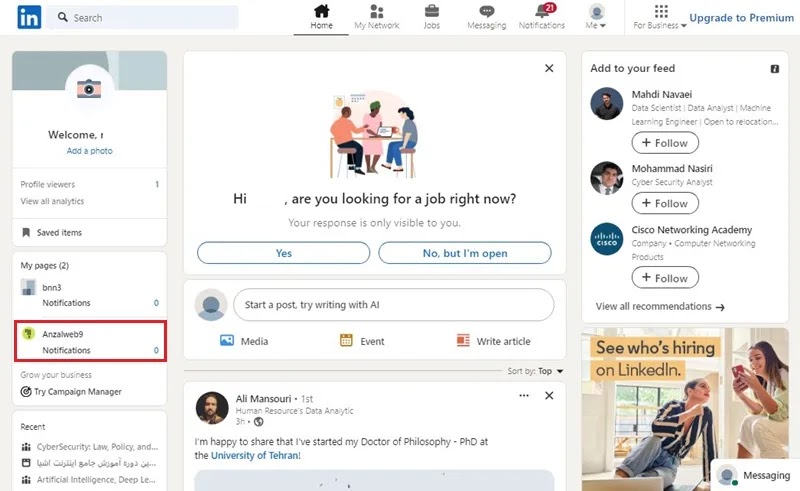This screenshot has height=491, width=800.
Task: Click Start a post input box
Action: click(393, 305)
